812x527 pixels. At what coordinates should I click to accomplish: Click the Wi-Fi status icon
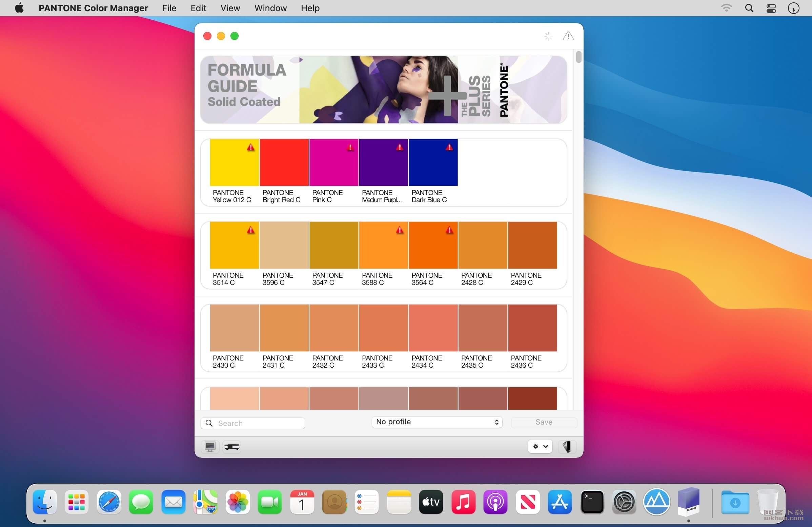(x=726, y=8)
